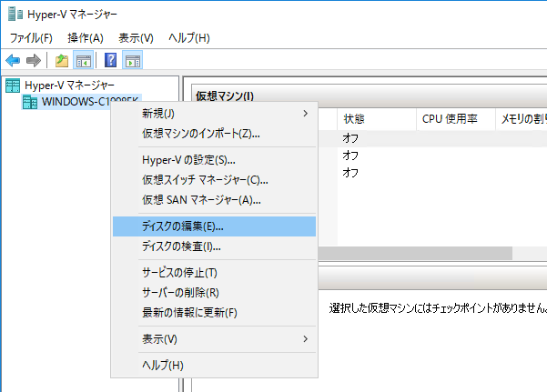Viewport: 547px width, 392px height.
Task: Choose サービスの停止(T) from context menu
Action: [x=214, y=272]
